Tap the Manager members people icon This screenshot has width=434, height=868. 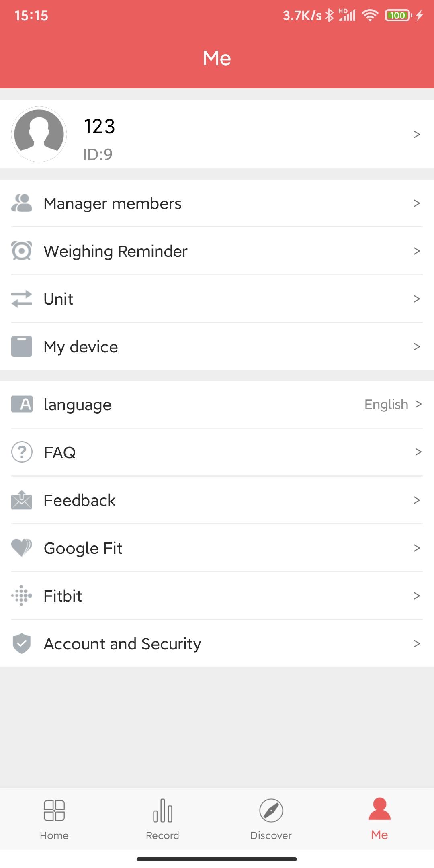(22, 203)
